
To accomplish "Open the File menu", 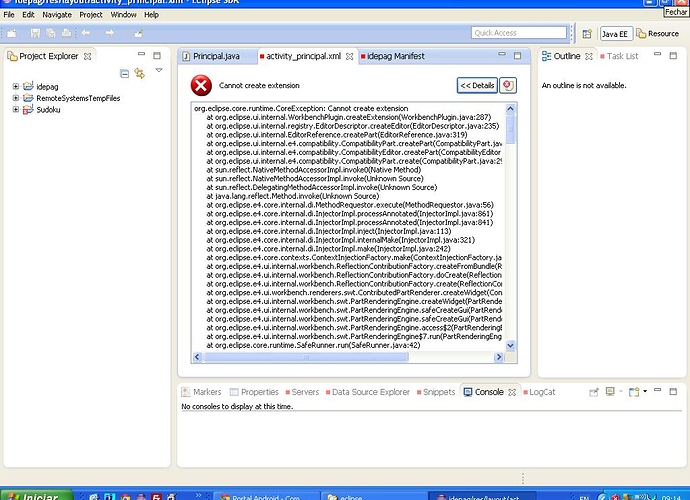I will click(9, 15).
